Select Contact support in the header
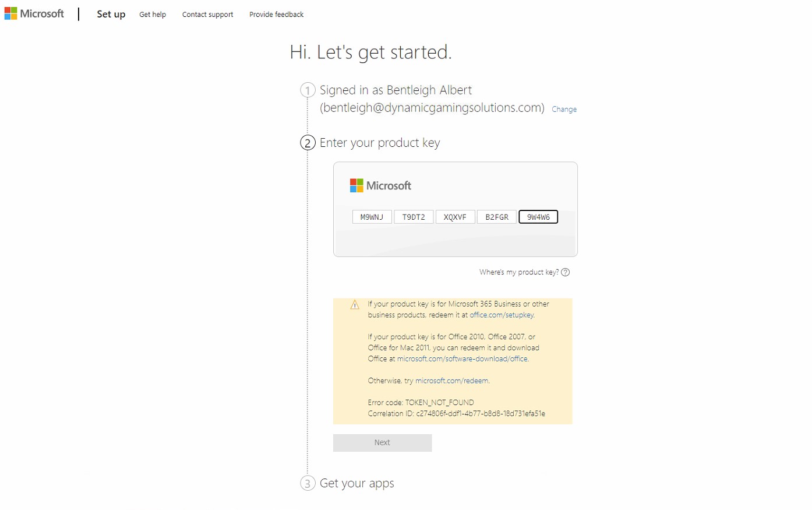This screenshot has height=510, width=812. (x=207, y=15)
